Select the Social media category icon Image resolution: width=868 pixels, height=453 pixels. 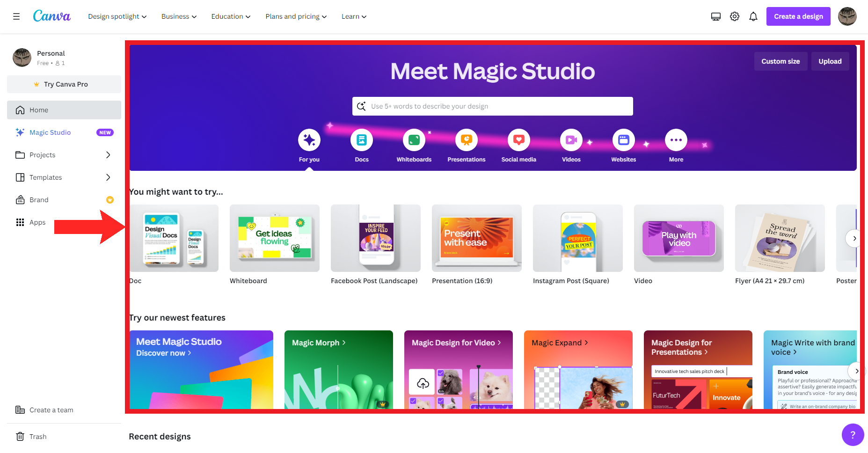tap(519, 139)
